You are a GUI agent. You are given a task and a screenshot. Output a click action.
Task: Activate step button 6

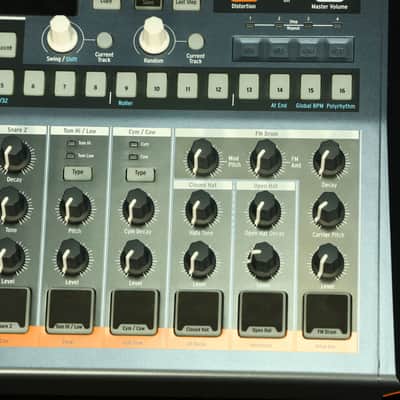(x=34, y=84)
